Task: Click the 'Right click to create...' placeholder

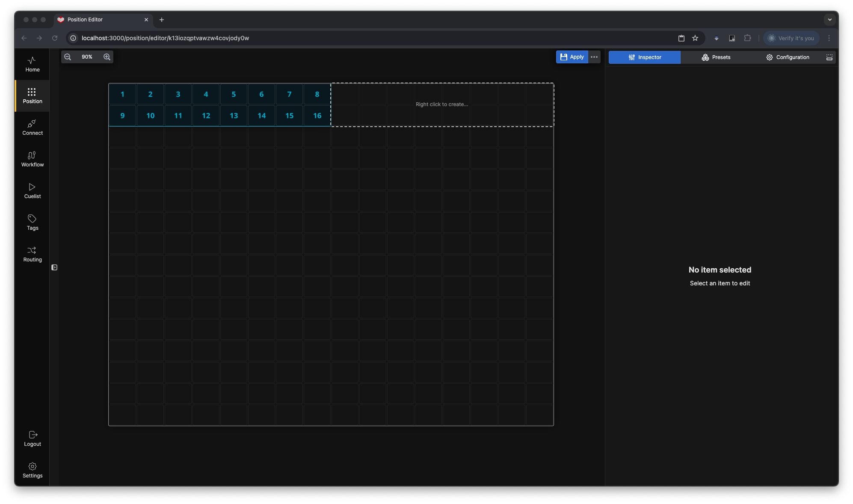Action: click(442, 104)
